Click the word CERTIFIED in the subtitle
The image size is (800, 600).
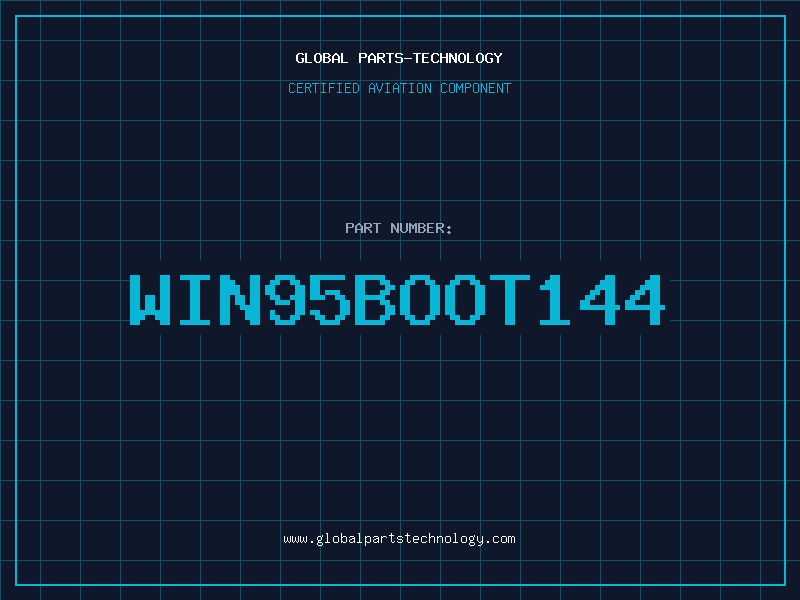324,88
